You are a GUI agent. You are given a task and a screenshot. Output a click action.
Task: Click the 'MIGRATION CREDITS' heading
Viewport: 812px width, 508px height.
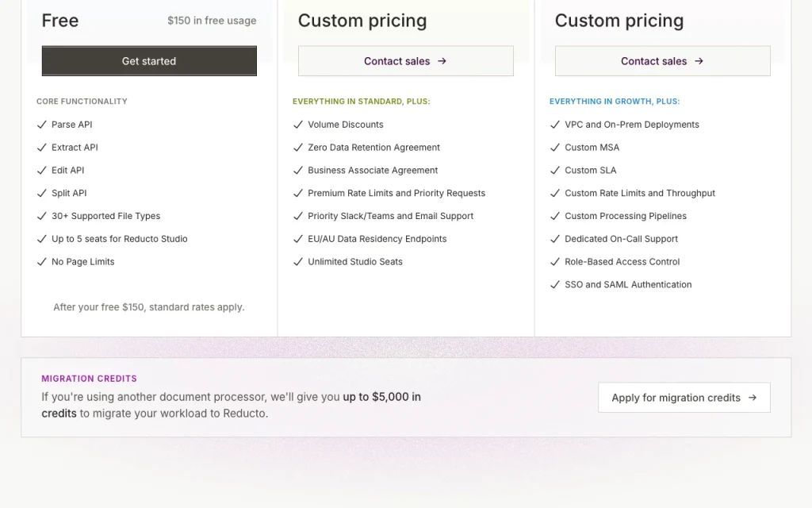89,379
